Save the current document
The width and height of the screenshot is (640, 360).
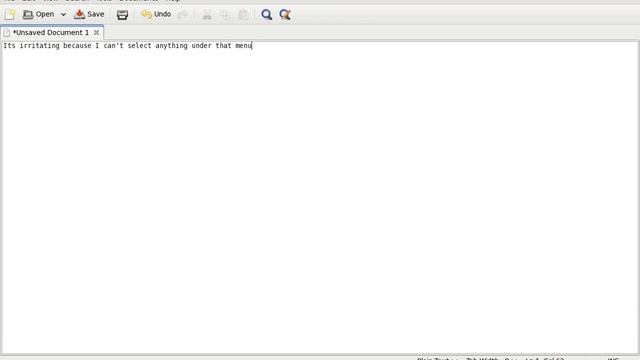click(x=89, y=15)
